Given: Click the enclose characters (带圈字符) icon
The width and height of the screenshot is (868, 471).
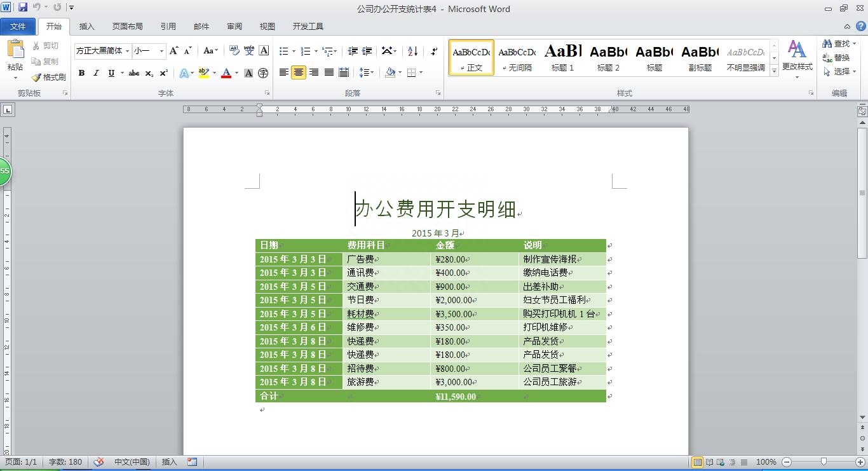Looking at the screenshot, I should 262,73.
